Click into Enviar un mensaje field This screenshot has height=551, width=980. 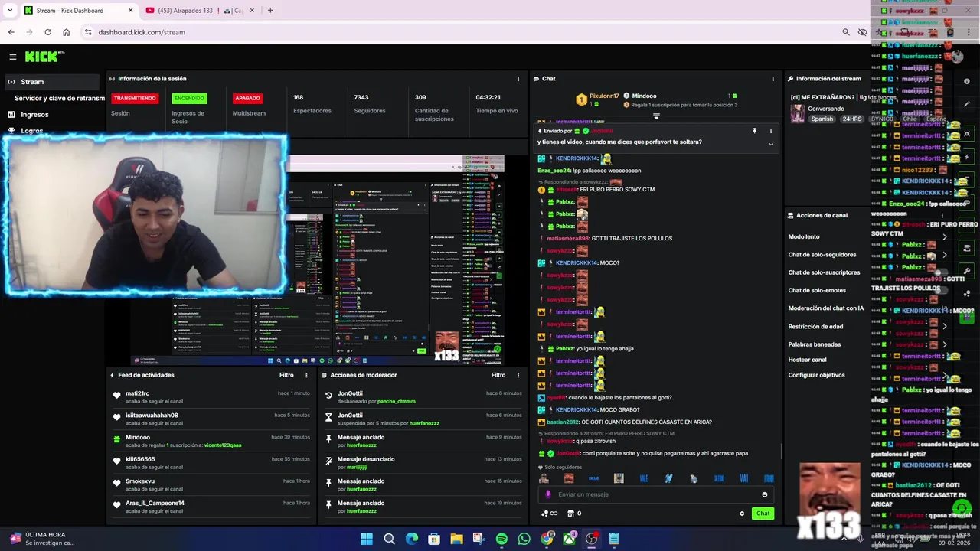click(657, 494)
